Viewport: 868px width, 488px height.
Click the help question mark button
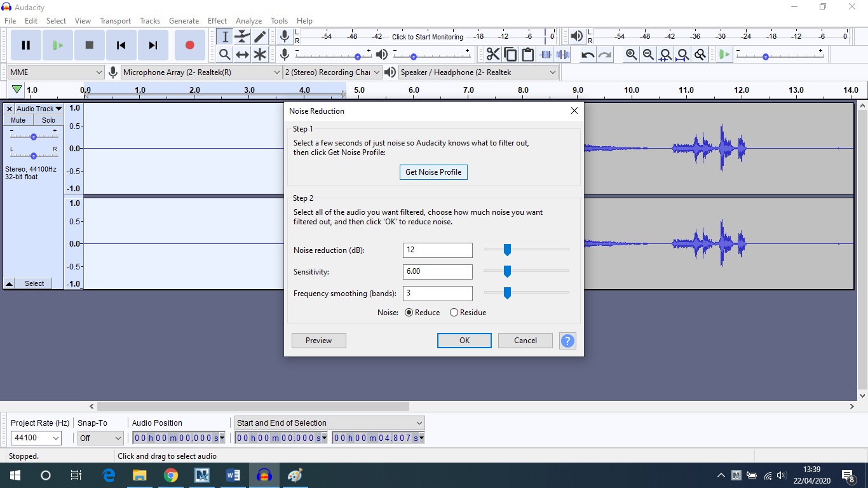[567, 341]
